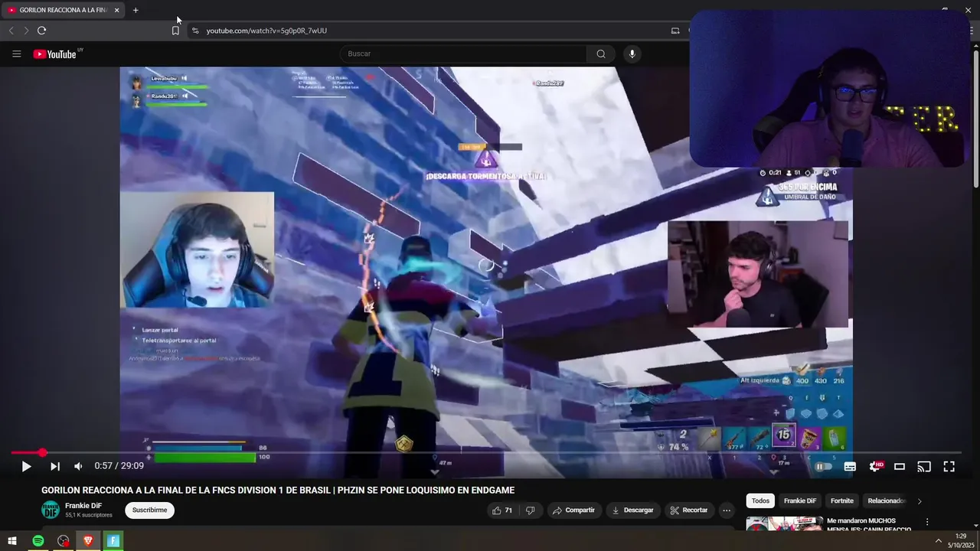Screen dimensions: 980x551
Task: Go forward in browser history
Action: [x=26, y=31]
